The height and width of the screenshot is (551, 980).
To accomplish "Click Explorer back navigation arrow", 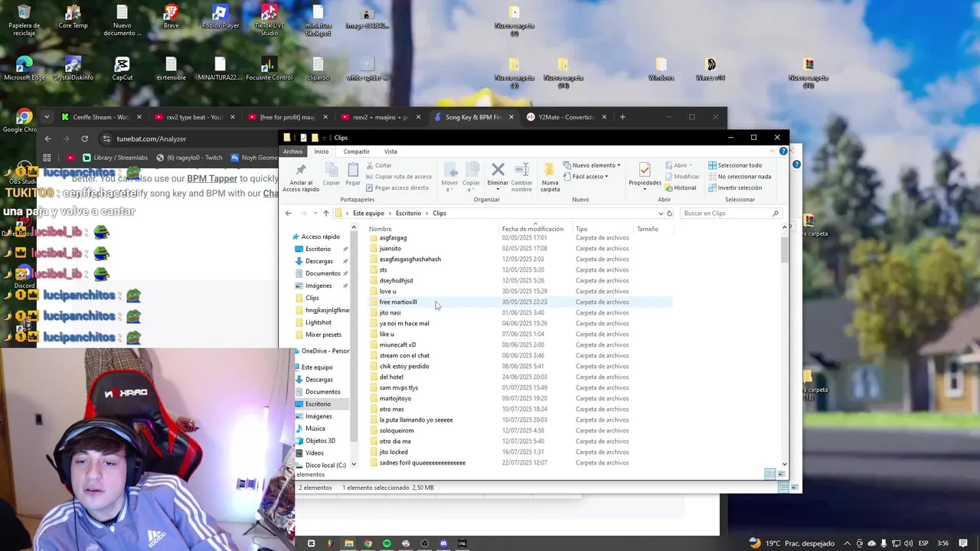I will (x=288, y=214).
